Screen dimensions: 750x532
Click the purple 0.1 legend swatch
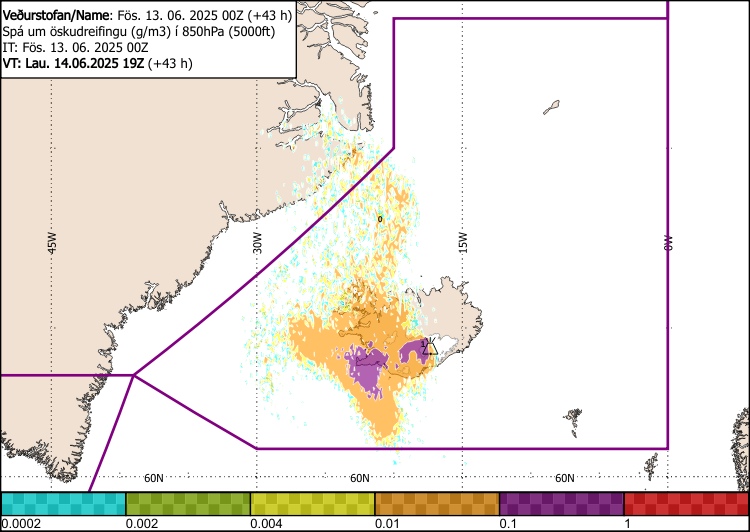coord(562,504)
